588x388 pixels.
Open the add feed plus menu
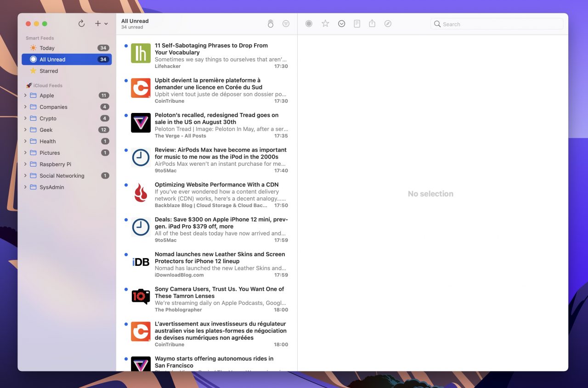point(101,23)
